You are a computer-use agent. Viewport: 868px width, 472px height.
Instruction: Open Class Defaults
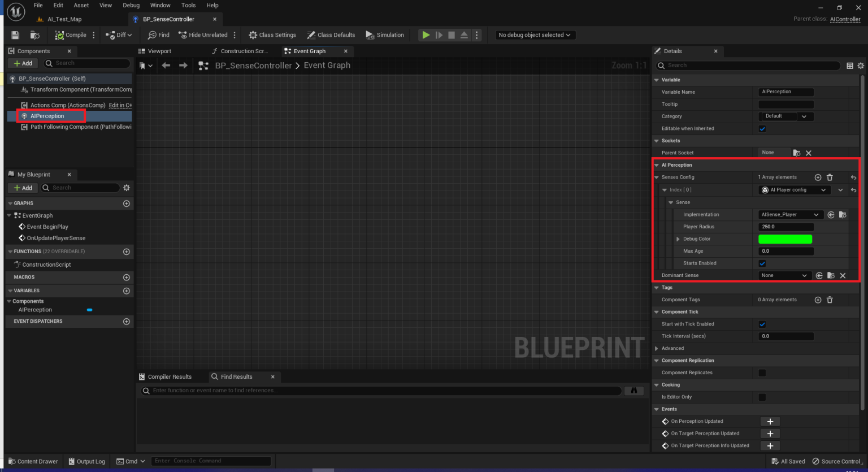point(331,34)
